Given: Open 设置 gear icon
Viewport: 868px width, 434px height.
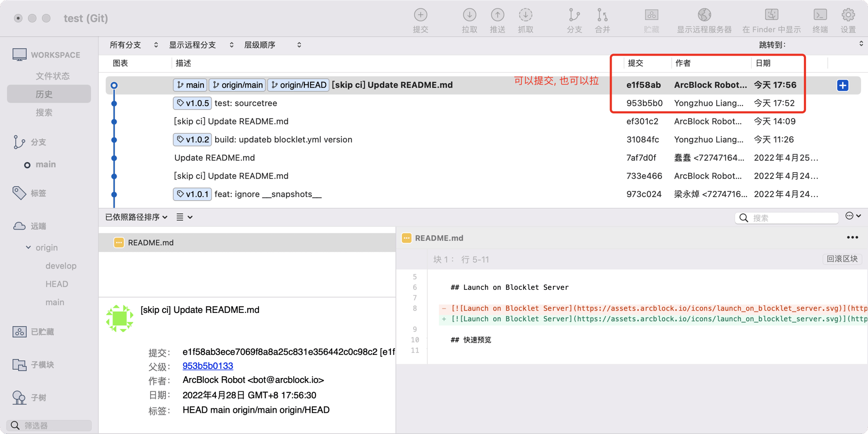Looking at the screenshot, I should [x=848, y=15].
